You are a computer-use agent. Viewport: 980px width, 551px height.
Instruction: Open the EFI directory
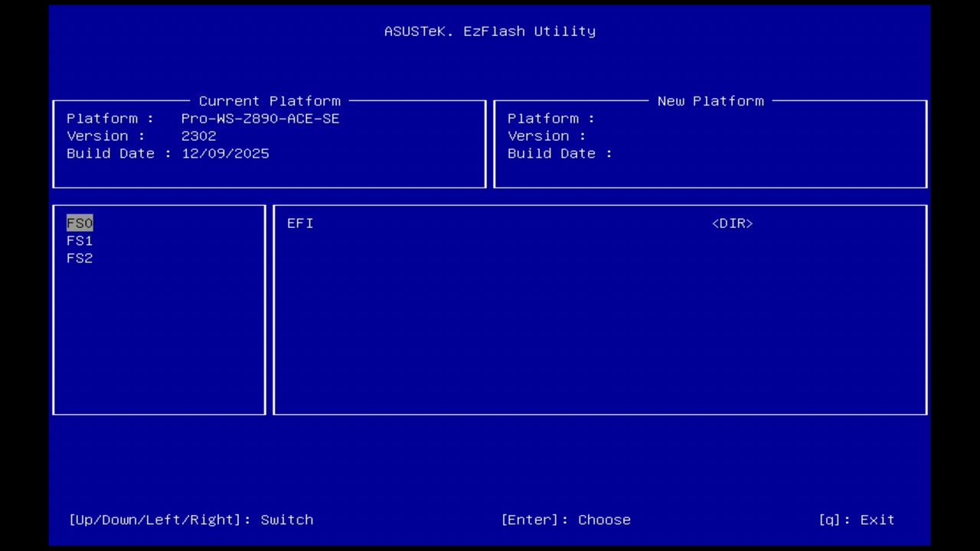(300, 223)
